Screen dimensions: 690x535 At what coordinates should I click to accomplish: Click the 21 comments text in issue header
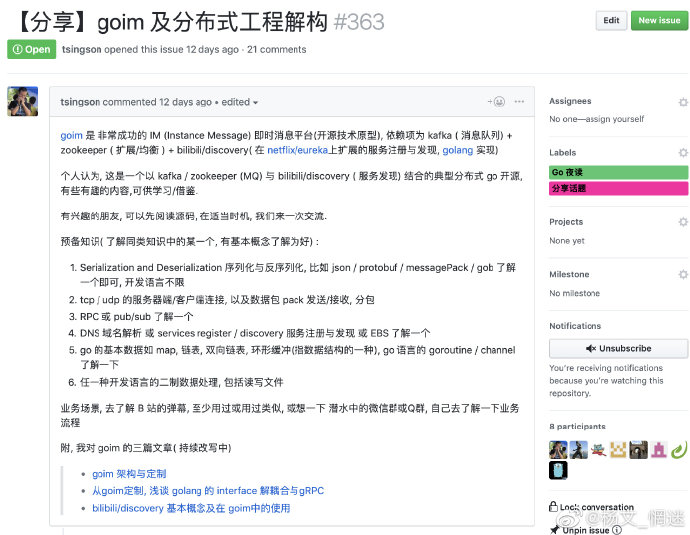point(276,49)
